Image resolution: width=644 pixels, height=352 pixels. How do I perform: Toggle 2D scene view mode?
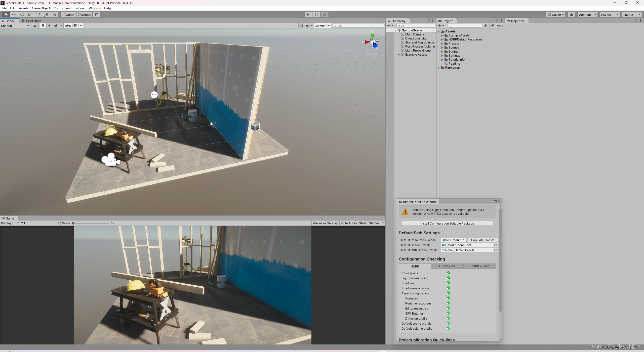35,26
